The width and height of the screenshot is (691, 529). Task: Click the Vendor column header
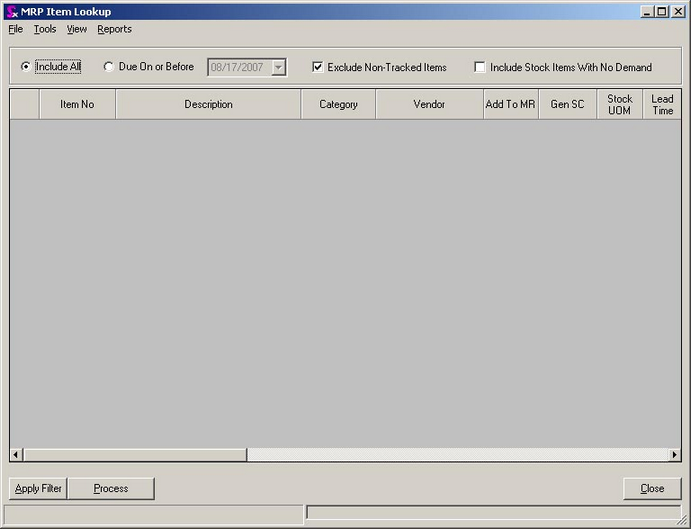click(x=429, y=105)
